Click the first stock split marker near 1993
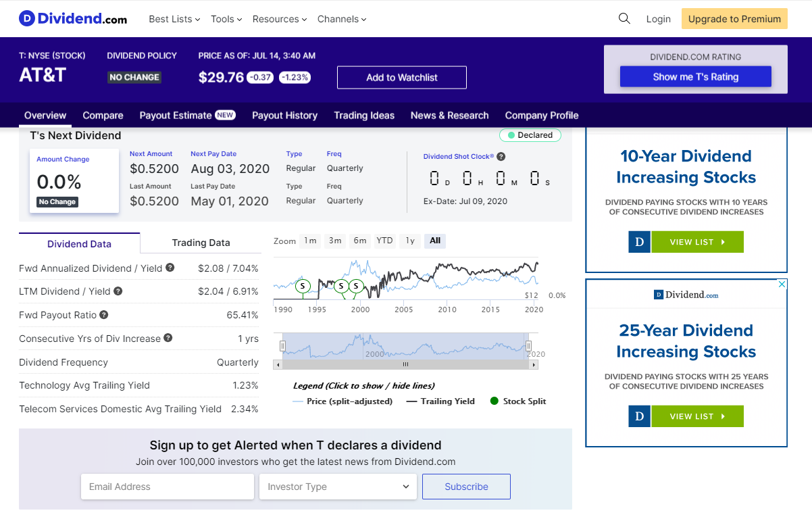 click(303, 287)
